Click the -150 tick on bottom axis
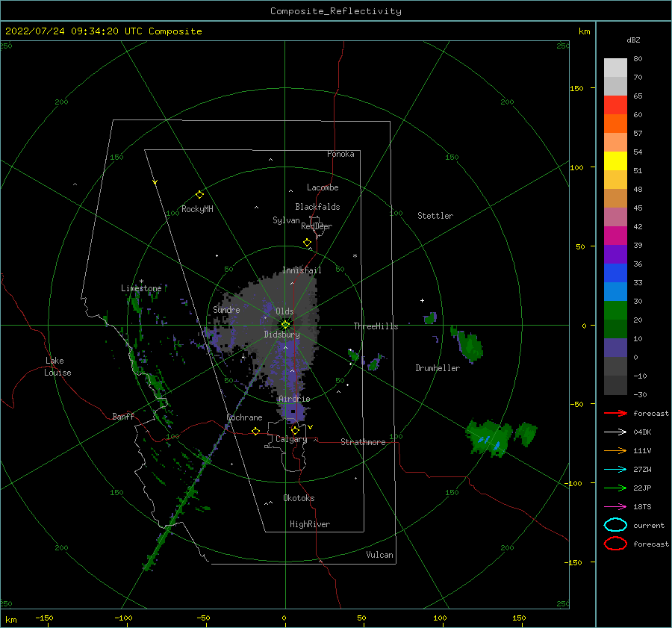 [44, 618]
